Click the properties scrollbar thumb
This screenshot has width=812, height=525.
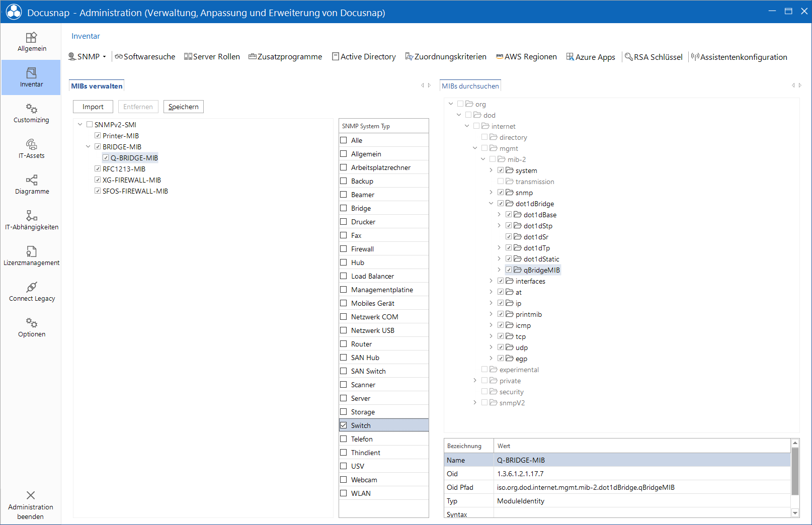tap(795, 472)
